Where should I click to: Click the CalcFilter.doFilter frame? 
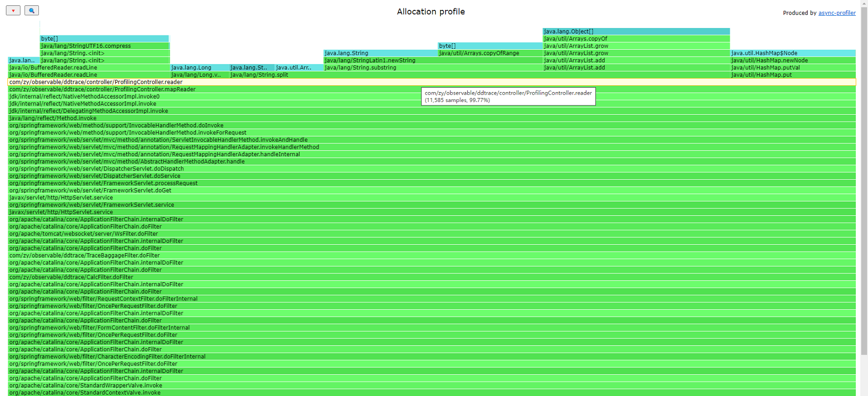pos(432,277)
